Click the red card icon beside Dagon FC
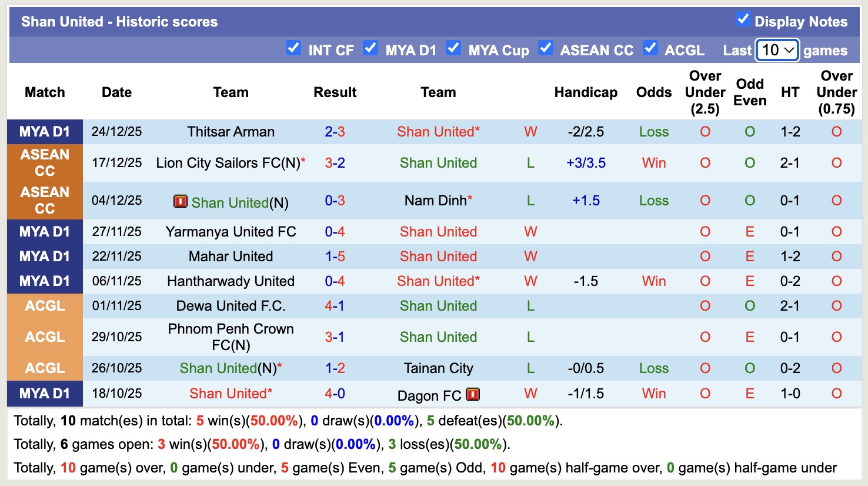The width and height of the screenshot is (868, 486). tap(472, 395)
